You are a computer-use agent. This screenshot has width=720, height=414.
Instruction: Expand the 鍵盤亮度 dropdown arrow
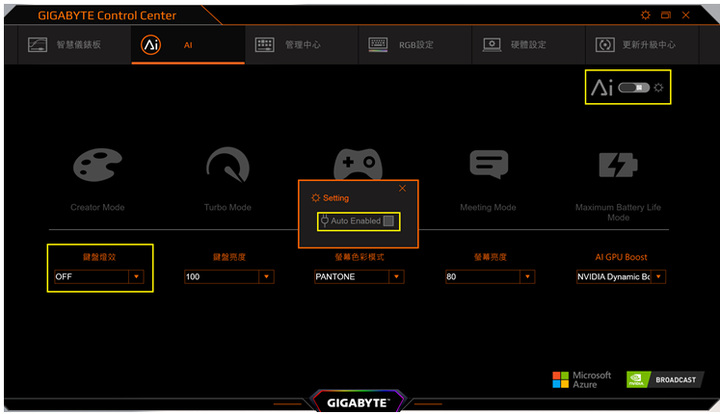coord(266,277)
